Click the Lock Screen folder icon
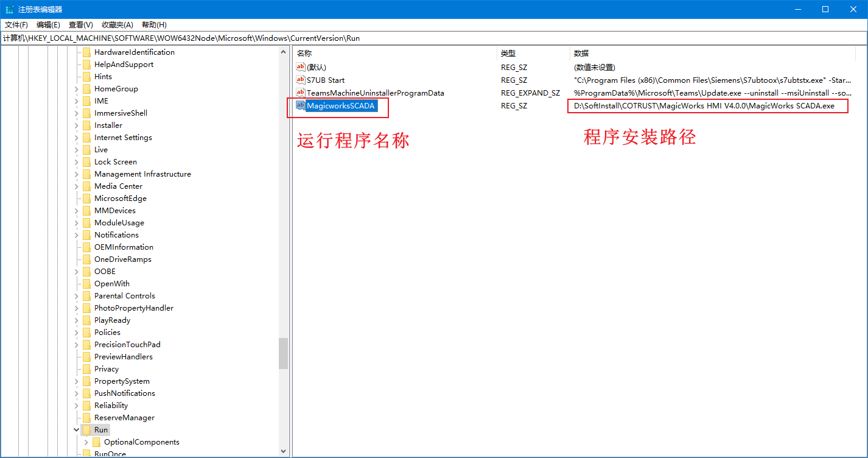Screen dimensions: 868x458 point(86,162)
